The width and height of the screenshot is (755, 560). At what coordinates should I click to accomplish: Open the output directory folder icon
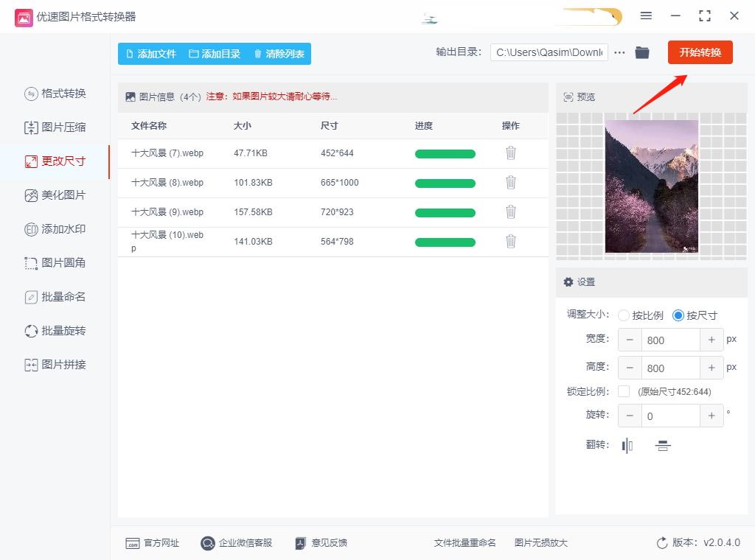click(x=641, y=52)
